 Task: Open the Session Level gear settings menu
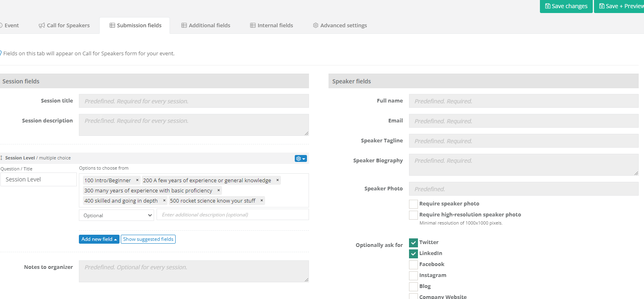(x=300, y=159)
